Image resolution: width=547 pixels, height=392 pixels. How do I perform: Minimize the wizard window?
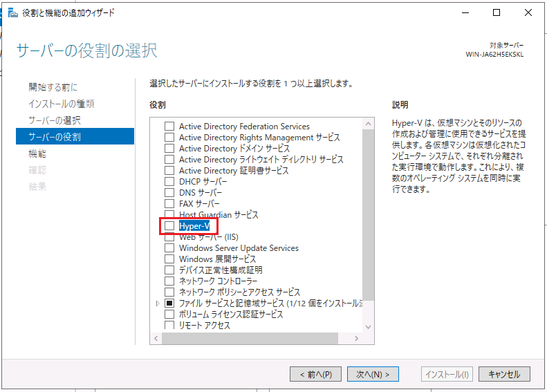coord(465,12)
